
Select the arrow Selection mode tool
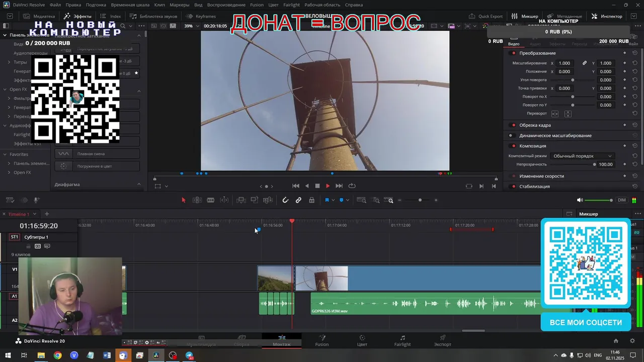tap(183, 200)
